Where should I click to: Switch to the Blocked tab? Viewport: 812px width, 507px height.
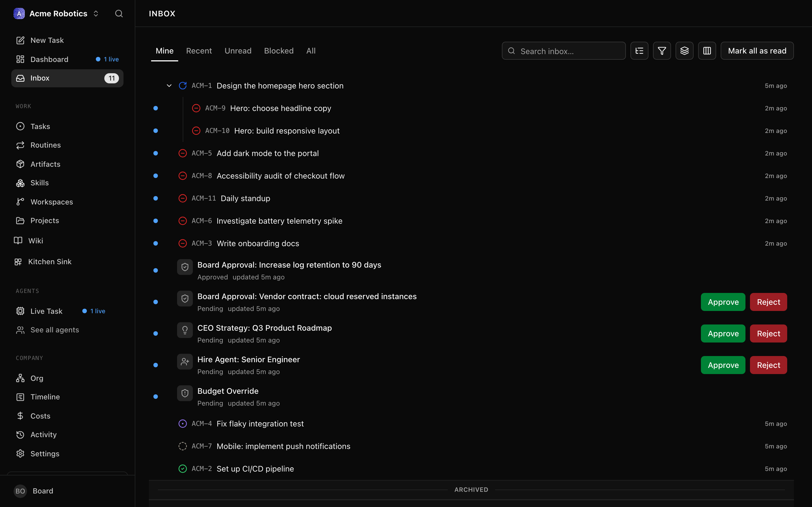[x=279, y=51]
